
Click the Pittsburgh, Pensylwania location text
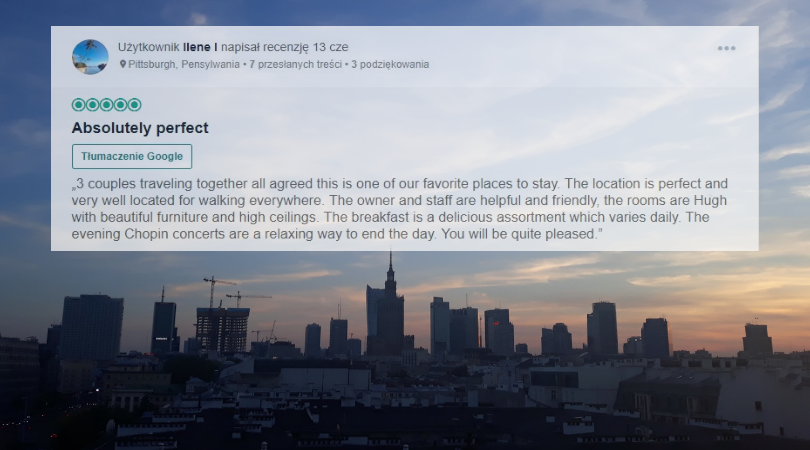click(184, 64)
